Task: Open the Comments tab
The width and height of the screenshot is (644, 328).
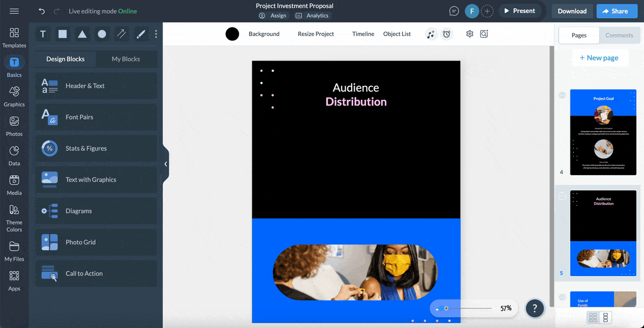Action: [619, 35]
